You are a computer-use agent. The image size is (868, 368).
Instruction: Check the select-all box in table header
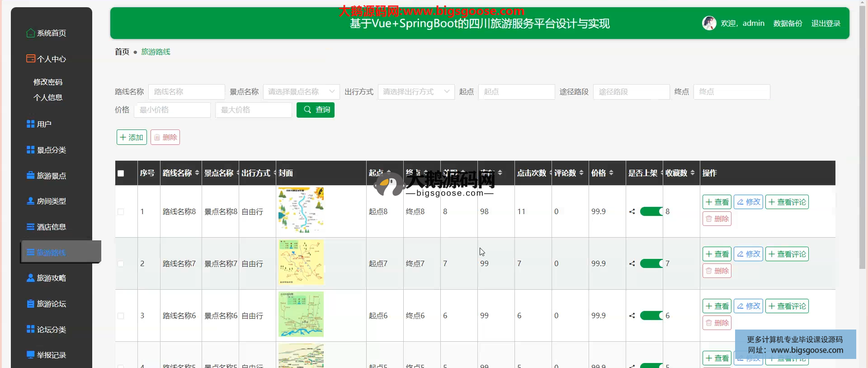[121, 173]
